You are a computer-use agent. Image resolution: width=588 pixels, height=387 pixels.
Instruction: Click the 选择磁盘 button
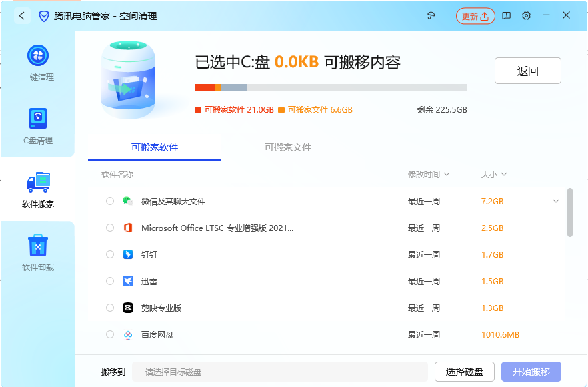click(x=464, y=372)
